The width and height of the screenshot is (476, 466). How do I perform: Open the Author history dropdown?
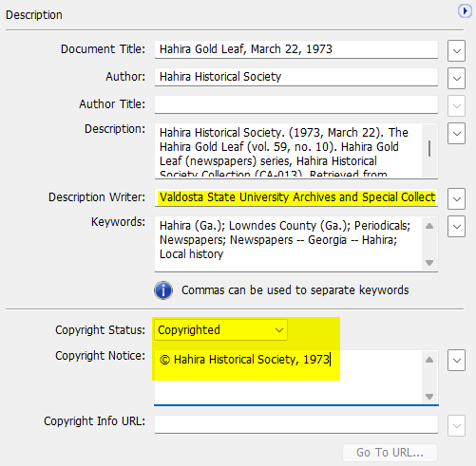pos(456,78)
